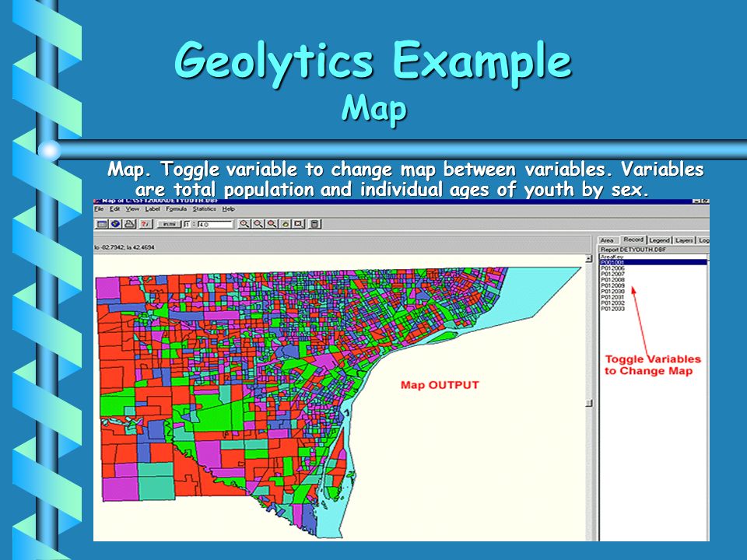Click the map scroll up arrow
The width and height of the screenshot is (747, 560).
(589, 258)
